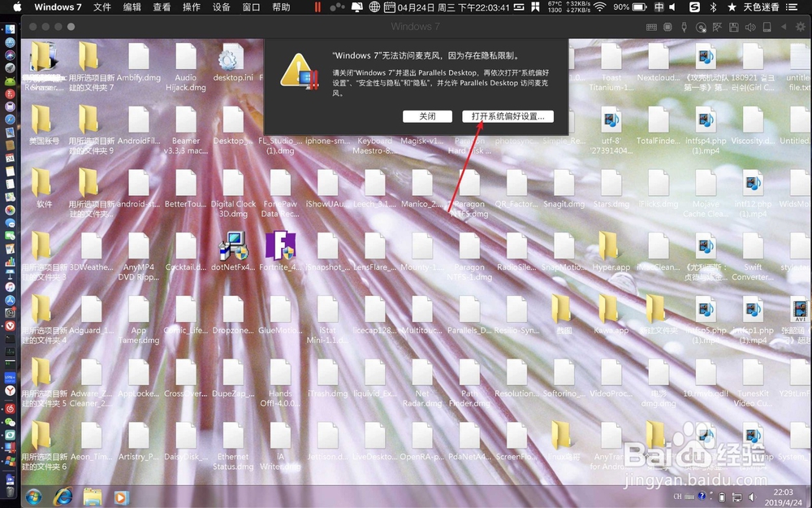Click the battery status icon
The height and width of the screenshot is (508, 812).
pyautogui.click(x=640, y=7)
